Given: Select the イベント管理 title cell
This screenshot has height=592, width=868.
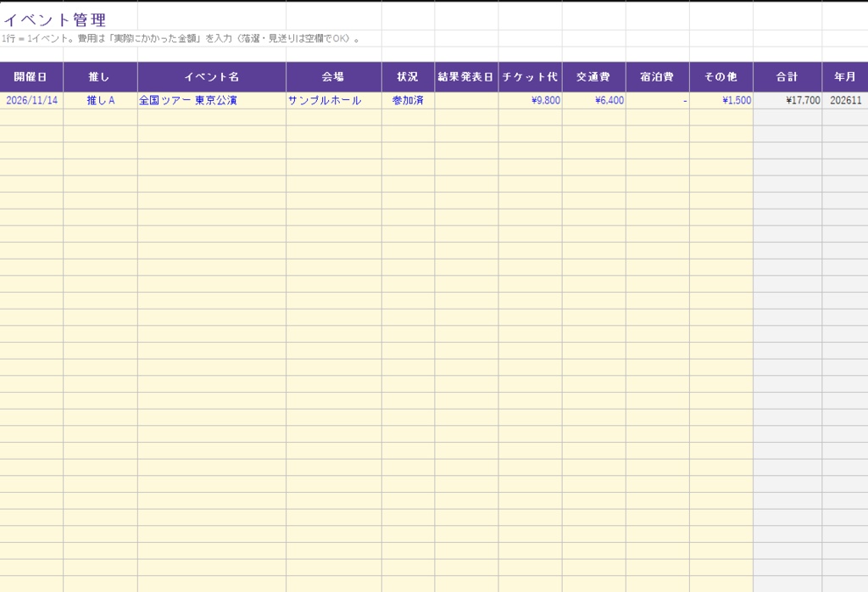Looking at the screenshot, I should coord(54,20).
